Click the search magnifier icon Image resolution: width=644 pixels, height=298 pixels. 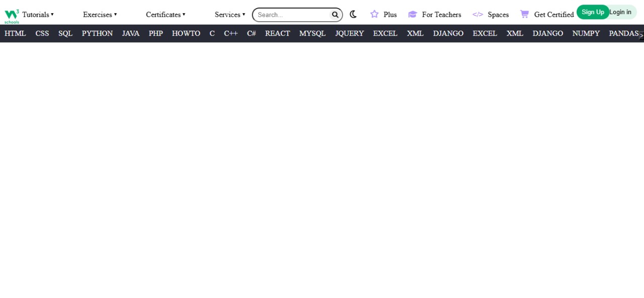[x=335, y=15]
